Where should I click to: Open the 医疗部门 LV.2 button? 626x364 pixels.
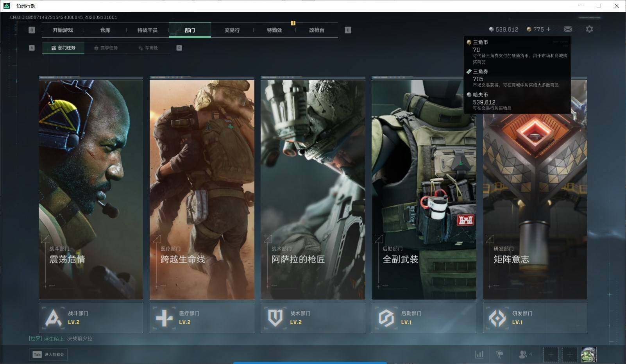(x=202, y=318)
